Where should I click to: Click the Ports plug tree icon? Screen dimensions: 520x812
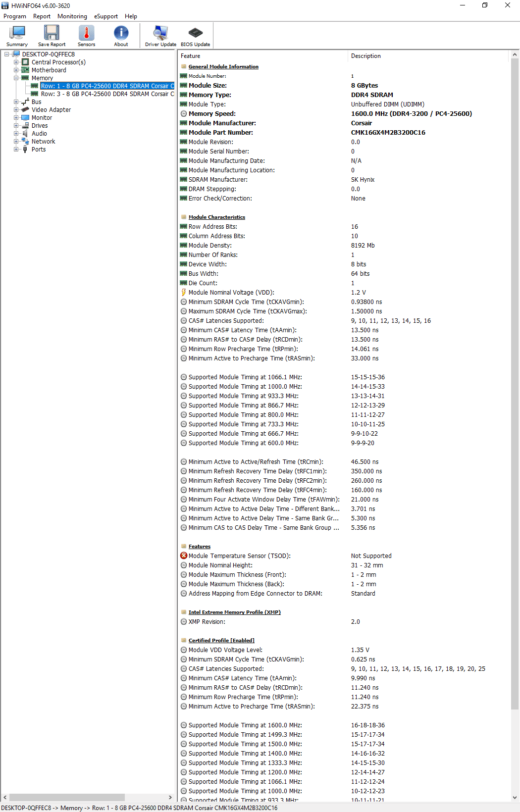(25, 150)
